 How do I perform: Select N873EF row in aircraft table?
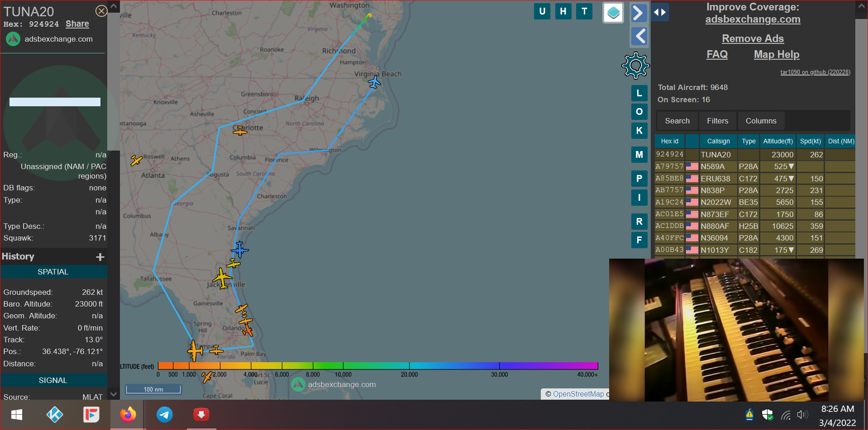(x=755, y=214)
